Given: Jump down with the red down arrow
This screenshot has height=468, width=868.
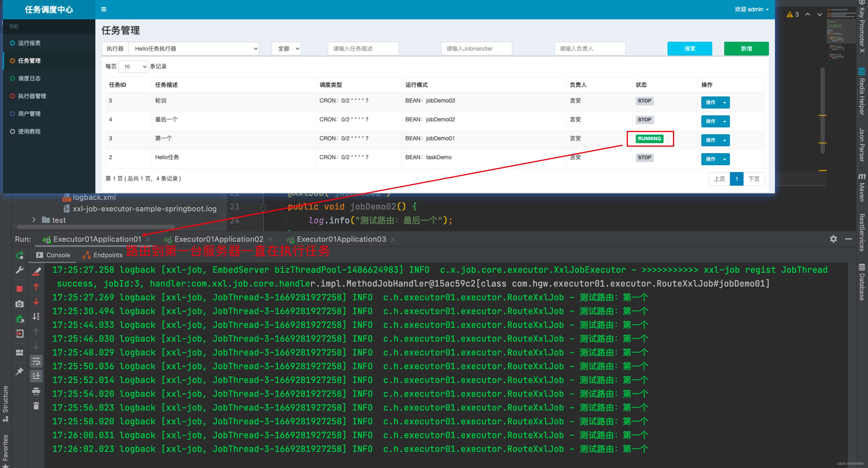Looking at the screenshot, I should [x=36, y=301].
